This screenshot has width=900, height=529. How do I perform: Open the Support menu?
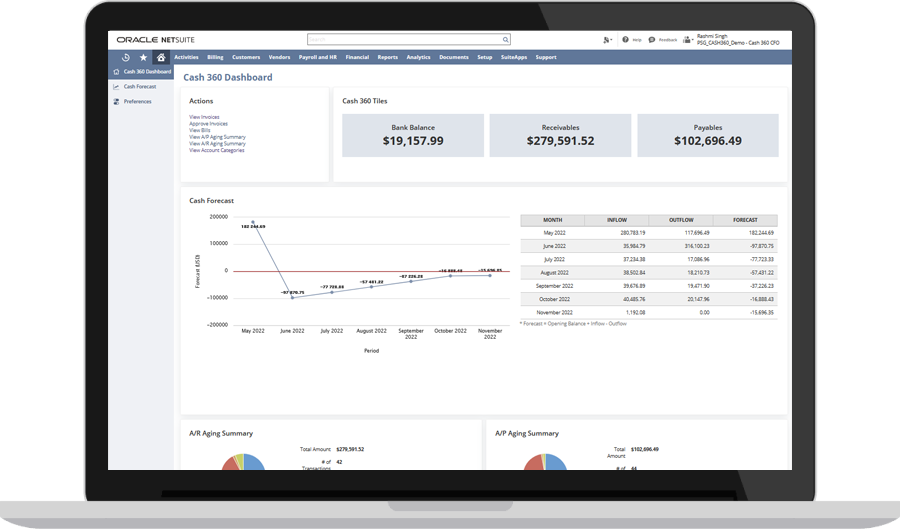point(546,57)
